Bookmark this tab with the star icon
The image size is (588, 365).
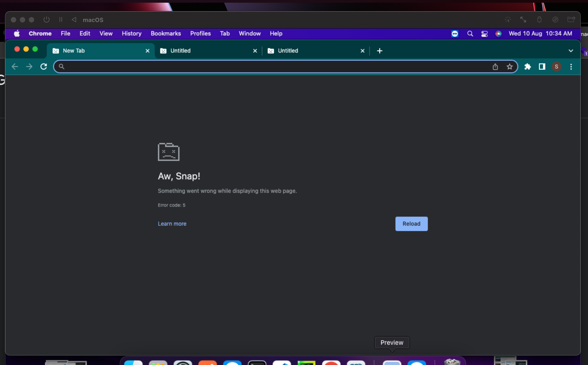point(509,67)
